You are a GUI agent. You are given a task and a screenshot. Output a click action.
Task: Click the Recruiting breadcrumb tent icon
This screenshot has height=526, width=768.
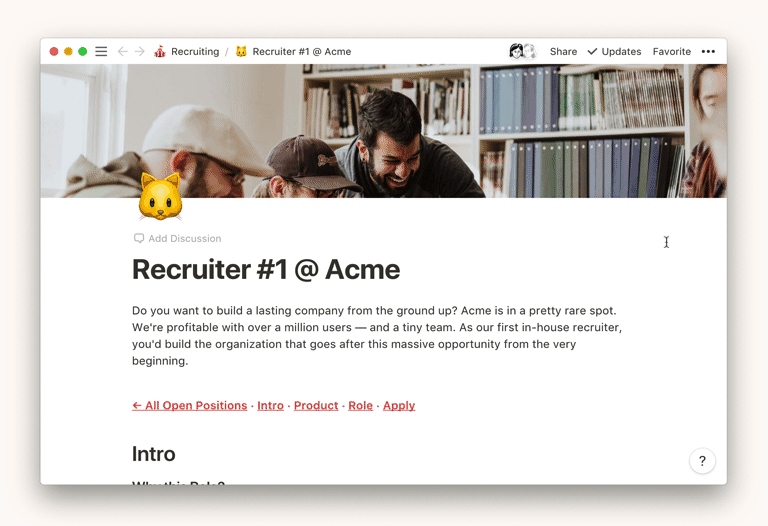tap(160, 51)
